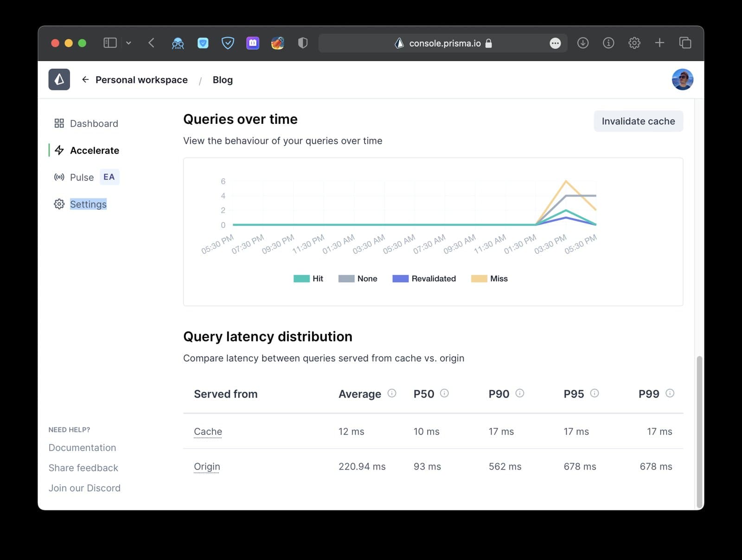This screenshot has width=742, height=560.
Task: Click the info icon beside P50
Action: click(x=444, y=393)
